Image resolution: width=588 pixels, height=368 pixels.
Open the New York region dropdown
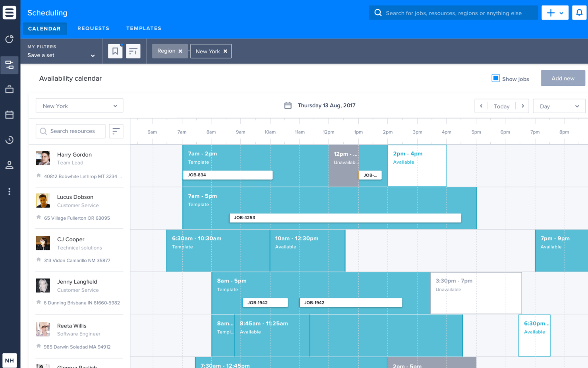pyautogui.click(x=79, y=106)
